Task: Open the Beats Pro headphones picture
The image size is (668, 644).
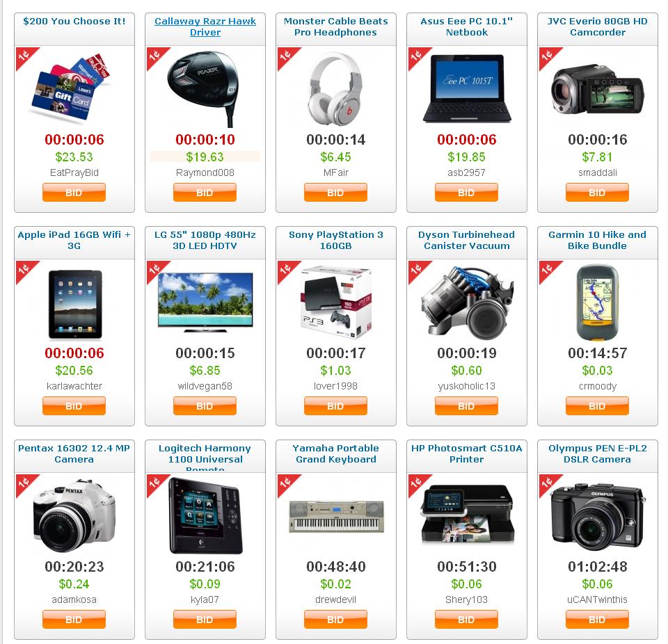Action: coord(335,88)
